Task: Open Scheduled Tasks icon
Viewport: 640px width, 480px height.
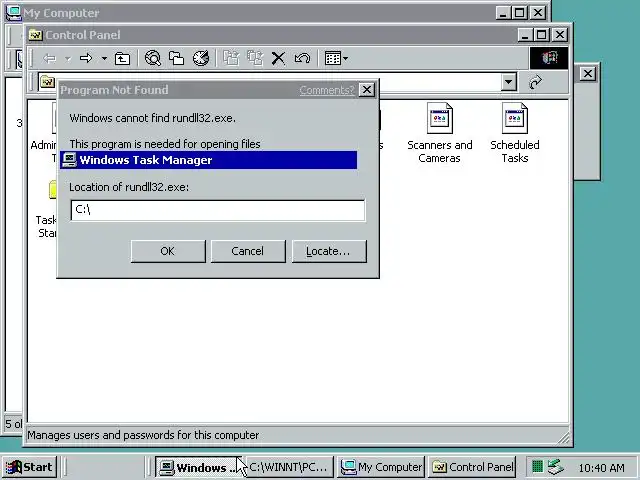Action: (515, 133)
